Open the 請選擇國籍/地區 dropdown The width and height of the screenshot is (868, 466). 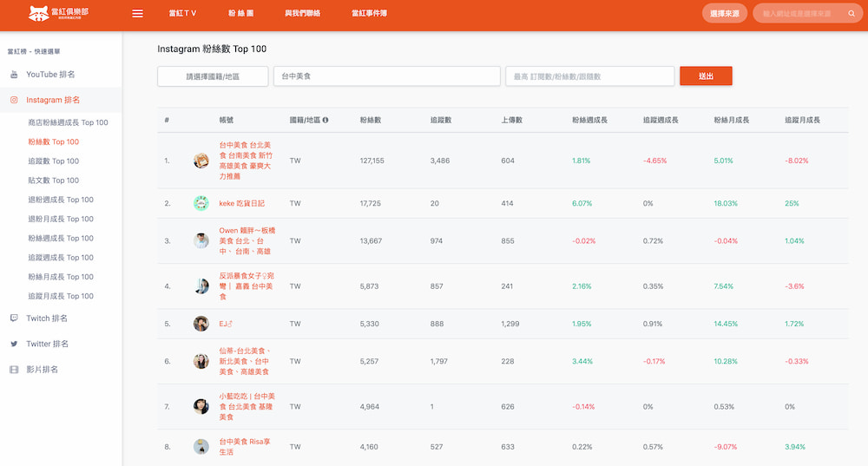tap(213, 76)
